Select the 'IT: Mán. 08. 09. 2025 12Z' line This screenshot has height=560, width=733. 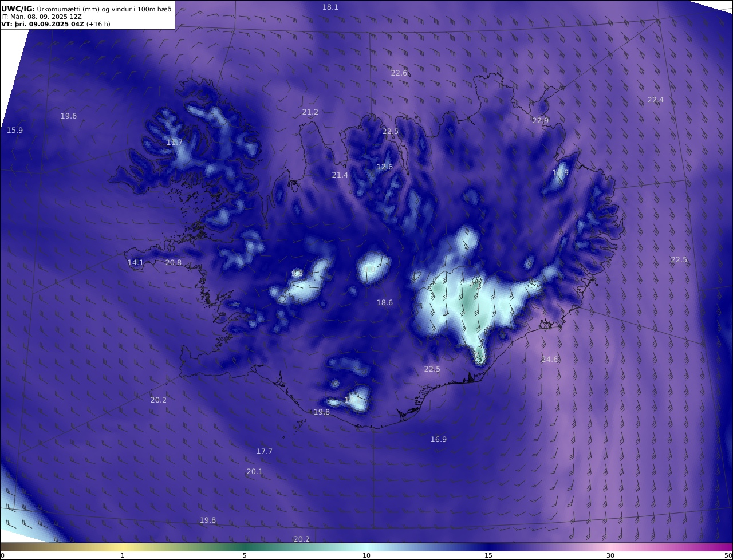(x=40, y=17)
